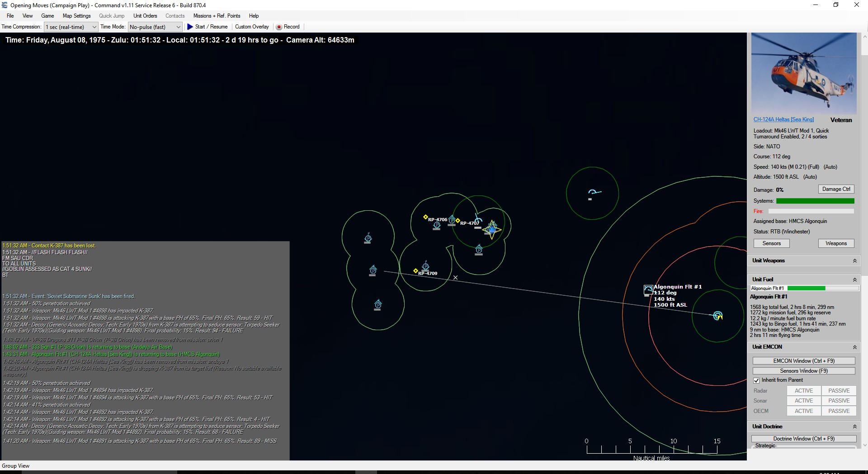The width and height of the screenshot is (868, 474).
Task: Select the sonobuoy icon south of the star contact
Action: (479, 250)
